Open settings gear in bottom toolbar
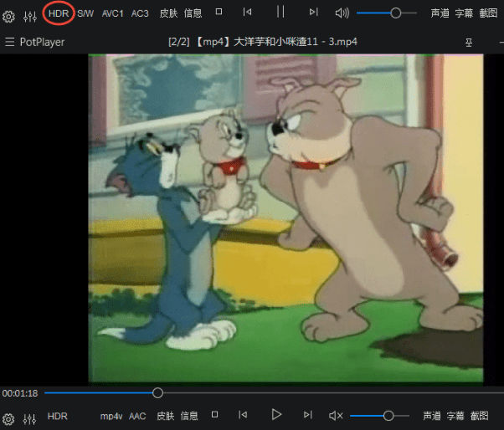Image resolution: width=504 pixels, height=430 pixels. [8, 419]
